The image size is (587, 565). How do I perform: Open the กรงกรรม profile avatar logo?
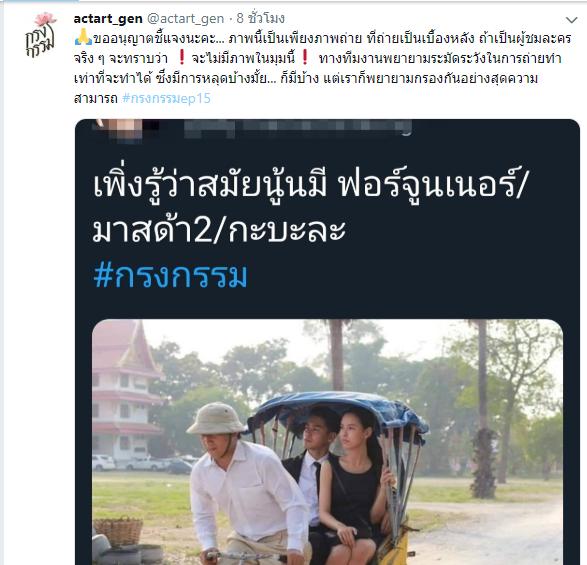pos(41,35)
